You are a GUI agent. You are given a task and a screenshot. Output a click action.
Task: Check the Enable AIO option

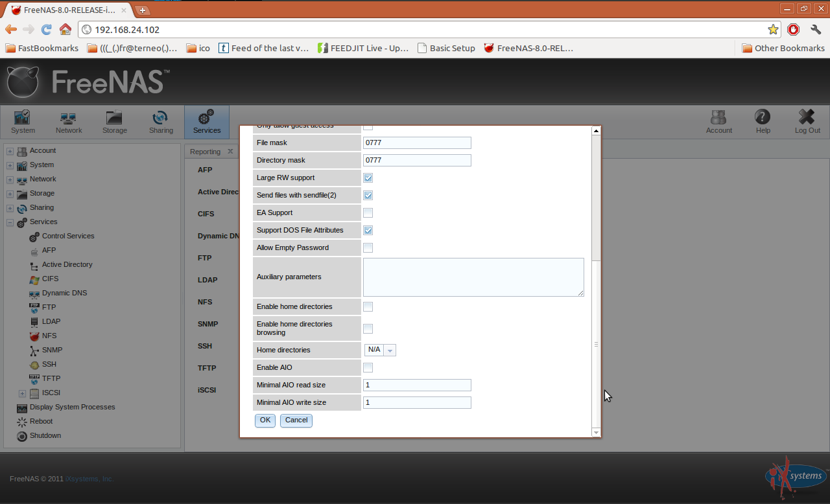click(368, 367)
